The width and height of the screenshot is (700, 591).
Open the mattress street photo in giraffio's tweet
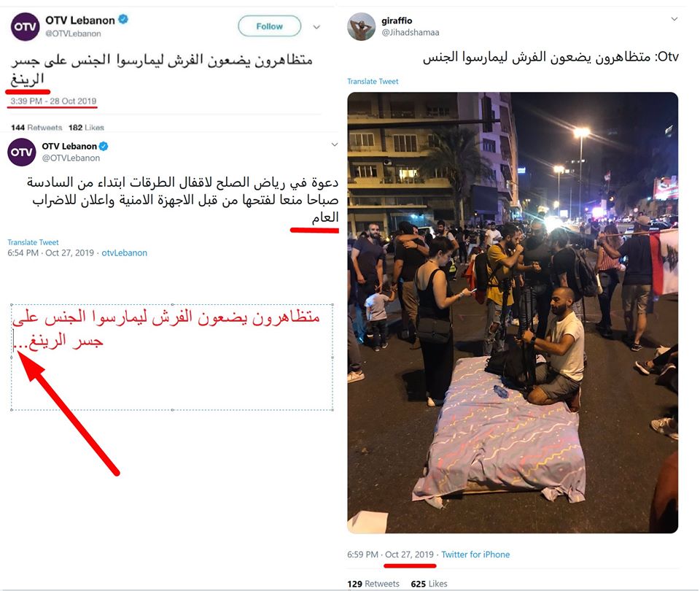(513, 313)
